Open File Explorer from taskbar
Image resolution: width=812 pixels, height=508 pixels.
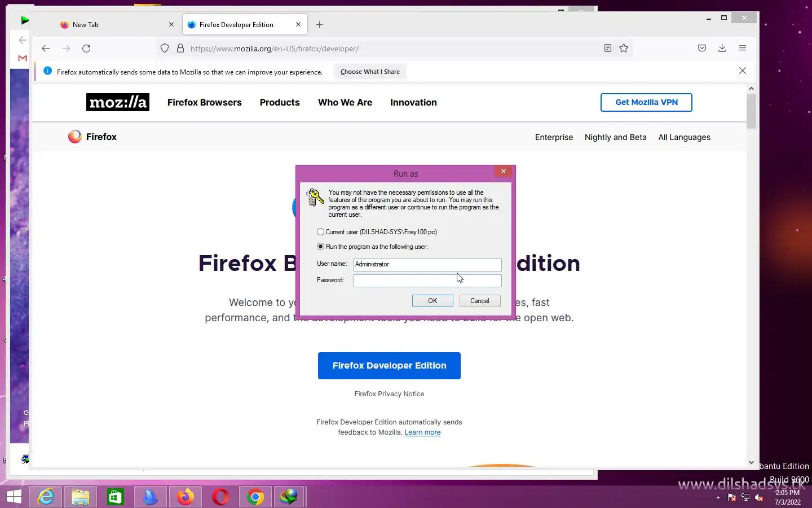coord(81,497)
